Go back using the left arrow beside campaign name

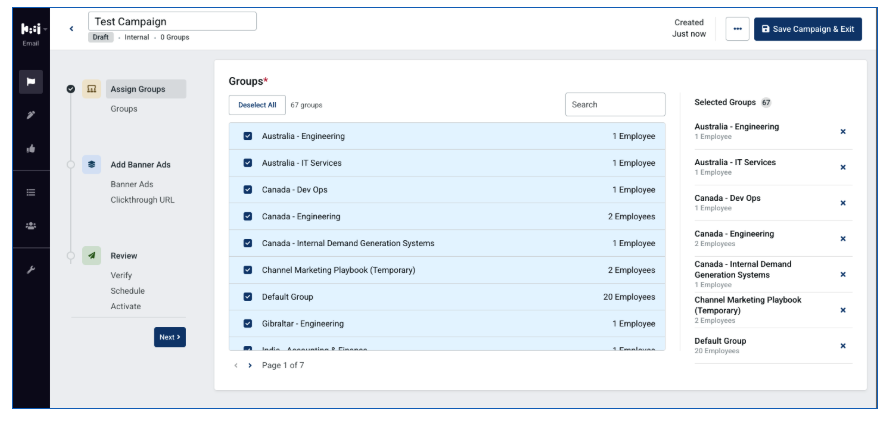71,28
